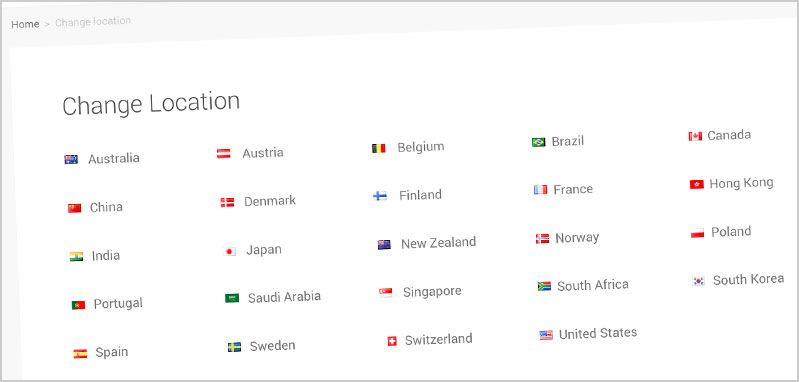Click the Singapore country name

coord(432,292)
